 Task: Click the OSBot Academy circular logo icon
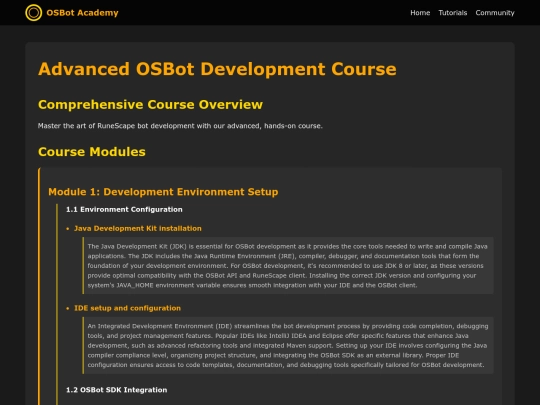click(34, 13)
